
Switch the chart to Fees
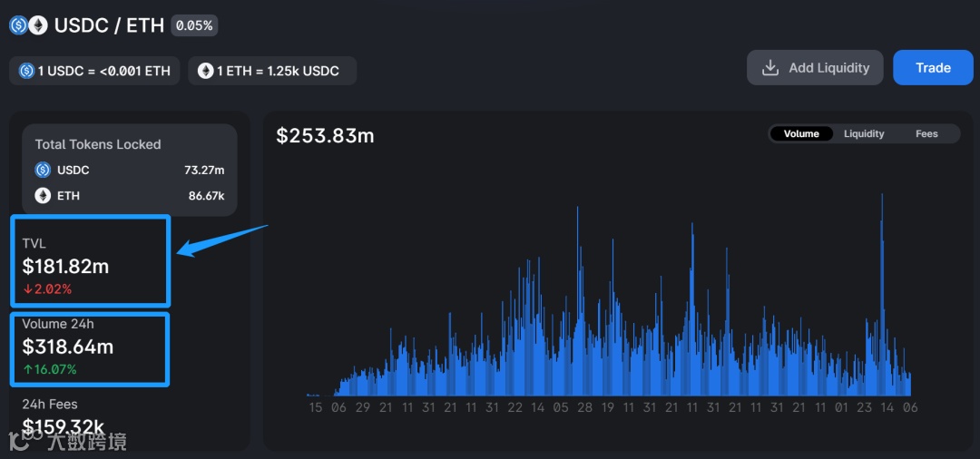pos(926,133)
